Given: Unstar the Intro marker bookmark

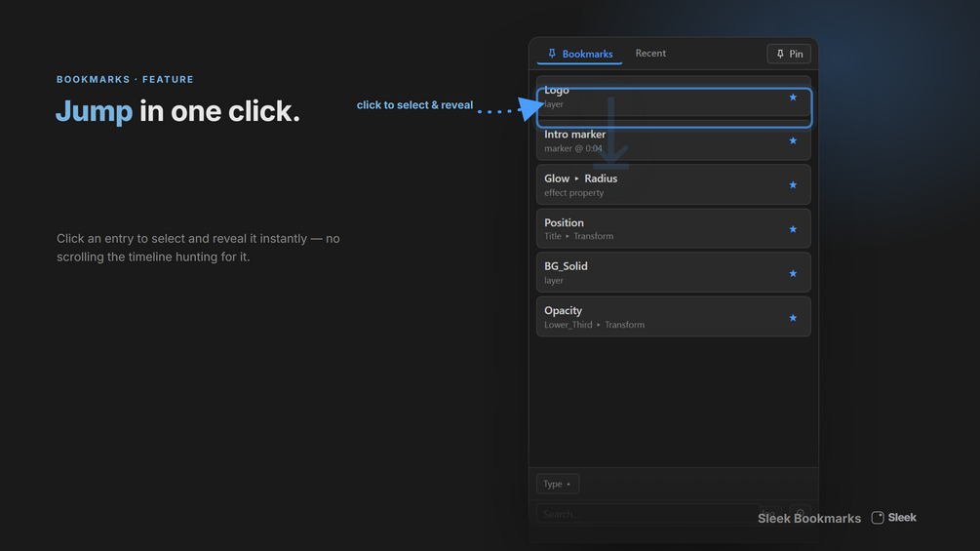Looking at the screenshot, I should click(x=793, y=140).
